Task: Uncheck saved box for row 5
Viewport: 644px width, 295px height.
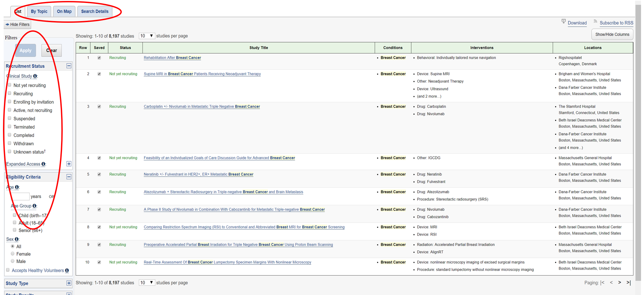Action: (99, 174)
